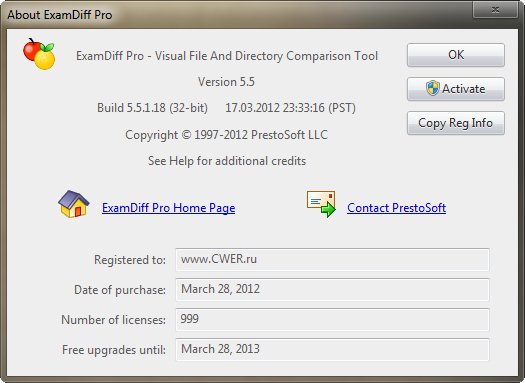Click the house home page icon
The width and height of the screenshot is (525, 383).
[74, 204]
